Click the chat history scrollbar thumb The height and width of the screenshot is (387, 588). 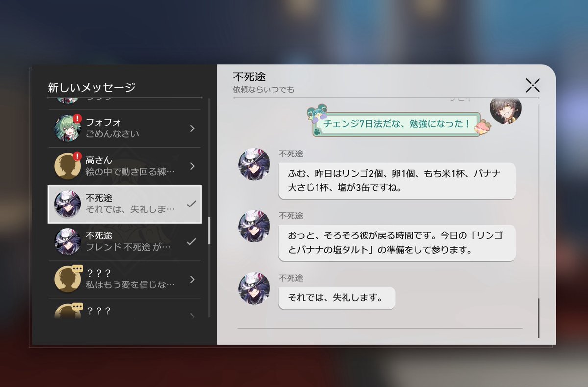pos(539,318)
